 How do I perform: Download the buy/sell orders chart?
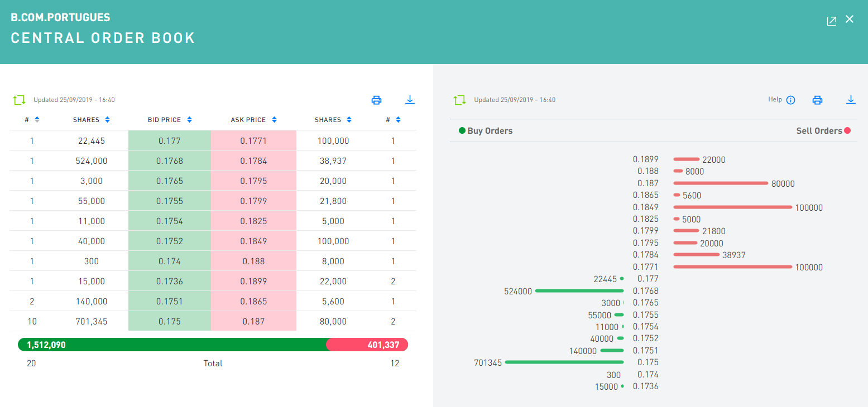851,100
